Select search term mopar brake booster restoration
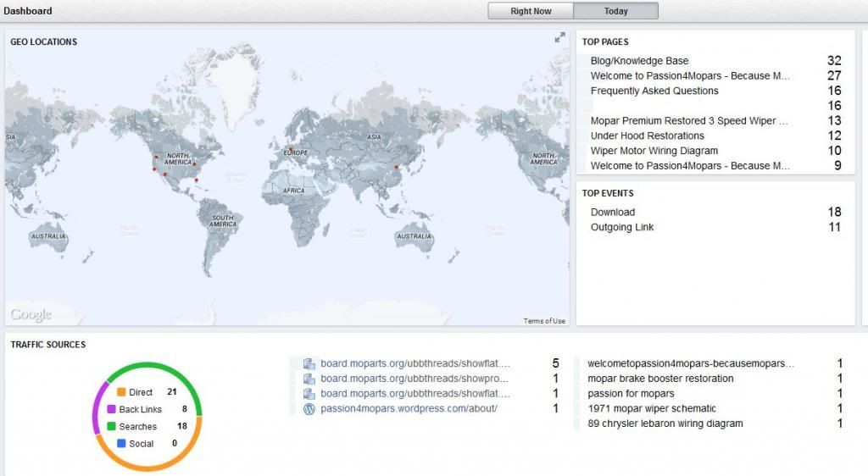 [660, 379]
